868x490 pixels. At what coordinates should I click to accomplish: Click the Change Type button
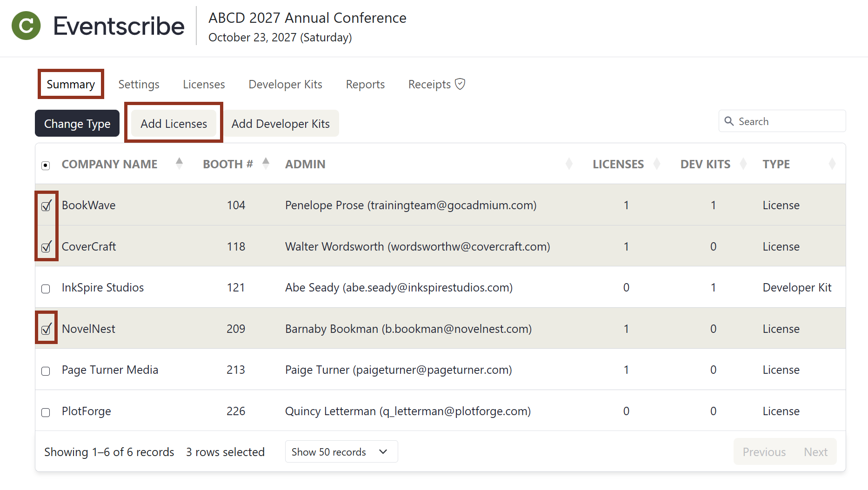pyautogui.click(x=77, y=123)
